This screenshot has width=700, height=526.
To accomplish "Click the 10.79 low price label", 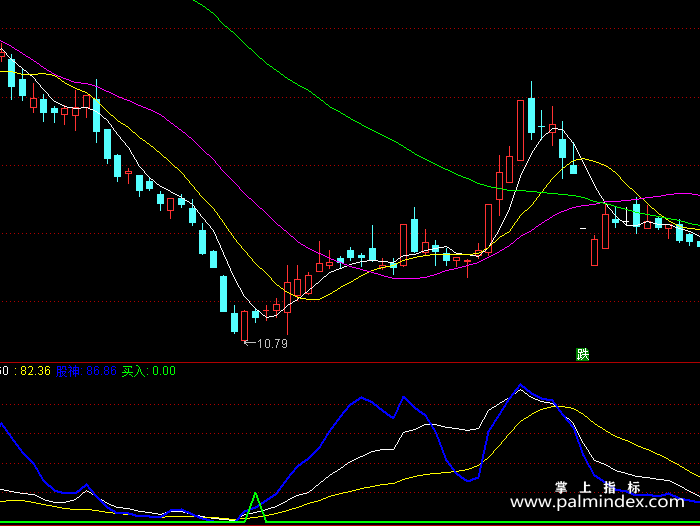I will [x=272, y=343].
